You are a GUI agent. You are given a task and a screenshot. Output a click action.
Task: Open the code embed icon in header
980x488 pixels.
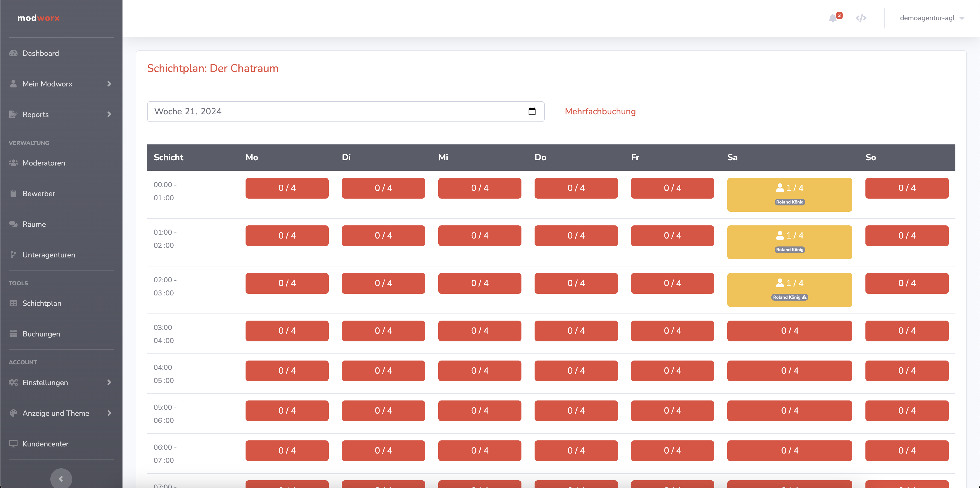click(861, 18)
